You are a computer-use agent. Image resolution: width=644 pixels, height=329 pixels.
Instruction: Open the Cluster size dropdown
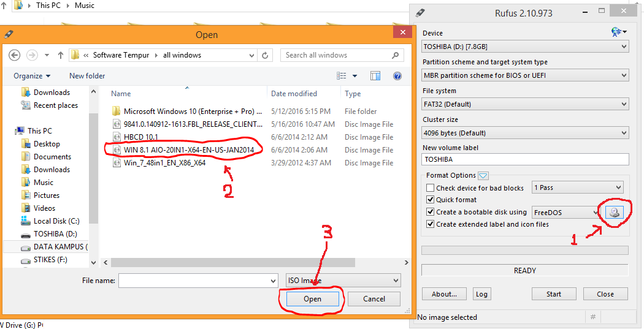525,133
